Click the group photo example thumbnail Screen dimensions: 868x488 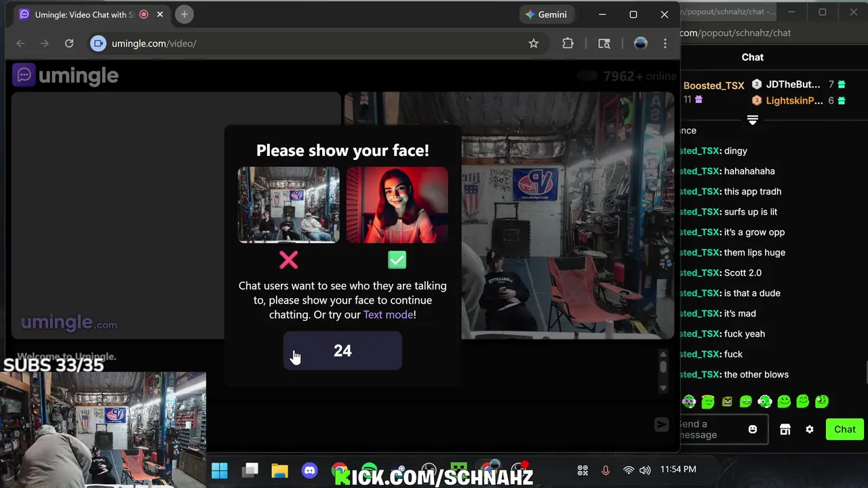(x=288, y=205)
